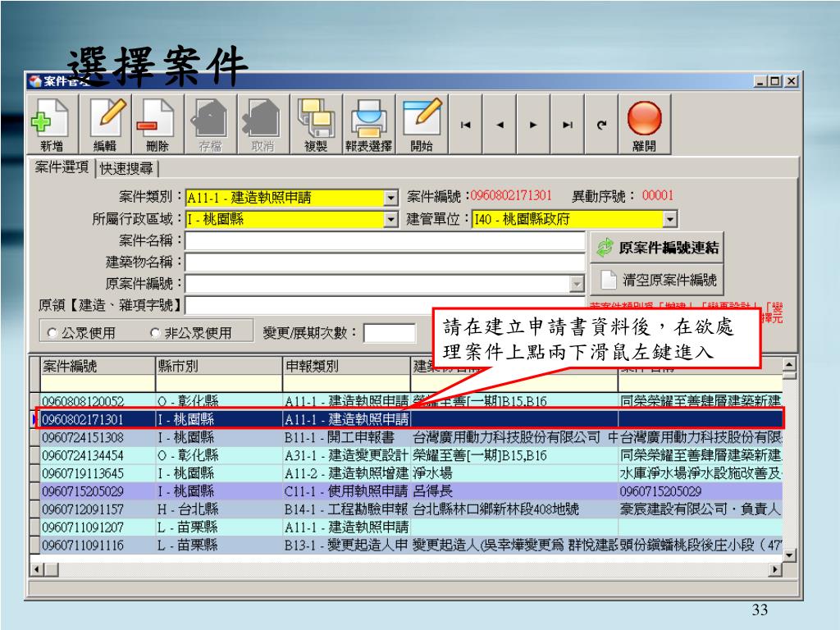The image size is (840, 630).
Task: Click the horizontal scrollbar thumb
Action: coord(52,569)
